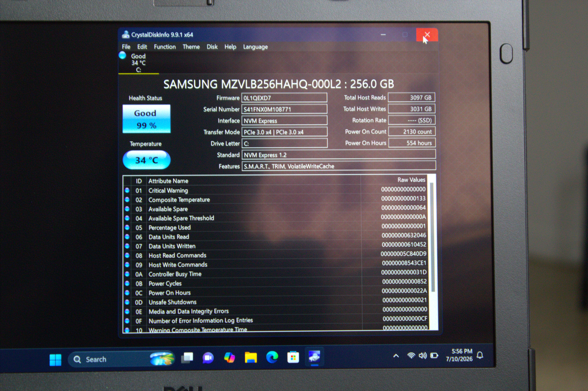Click status dot for Available Spare Threshold row
The height and width of the screenshot is (391, 588).
pos(127,218)
